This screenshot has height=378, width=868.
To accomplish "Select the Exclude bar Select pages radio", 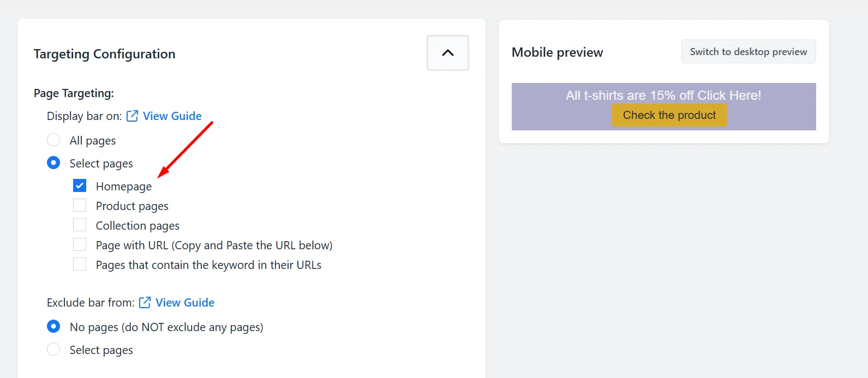I will tap(53, 350).
